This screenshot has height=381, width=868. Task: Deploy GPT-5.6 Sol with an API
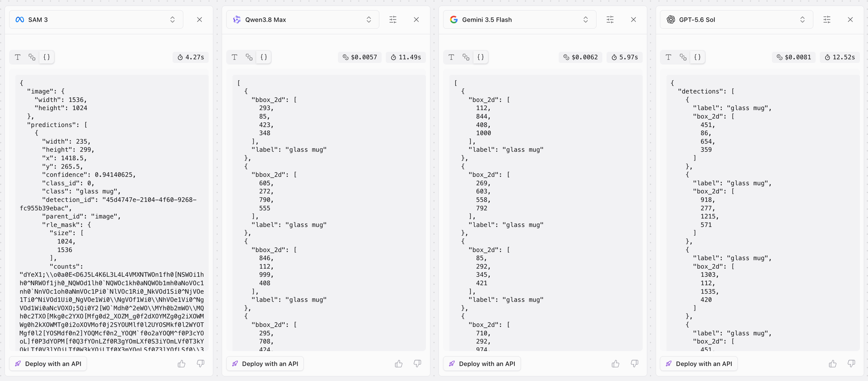pyautogui.click(x=699, y=364)
